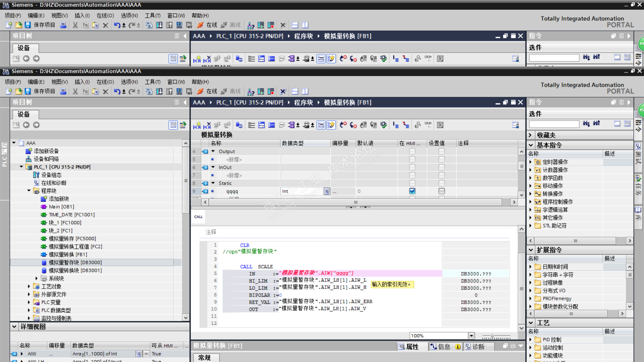Click the Go online icon
Screen dimensions: 644x362
[x=201, y=91]
